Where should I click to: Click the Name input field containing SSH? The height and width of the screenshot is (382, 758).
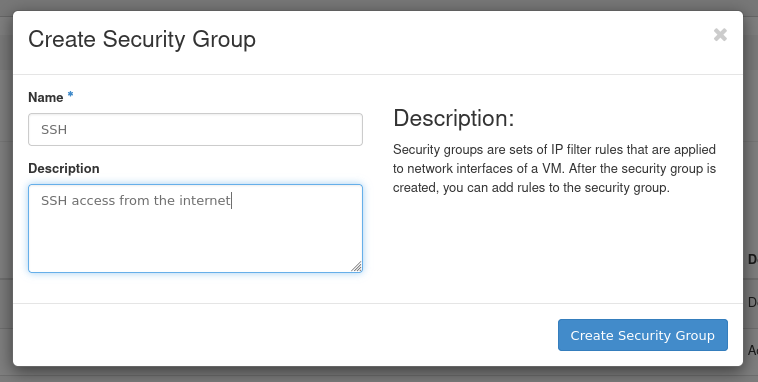tap(195, 130)
